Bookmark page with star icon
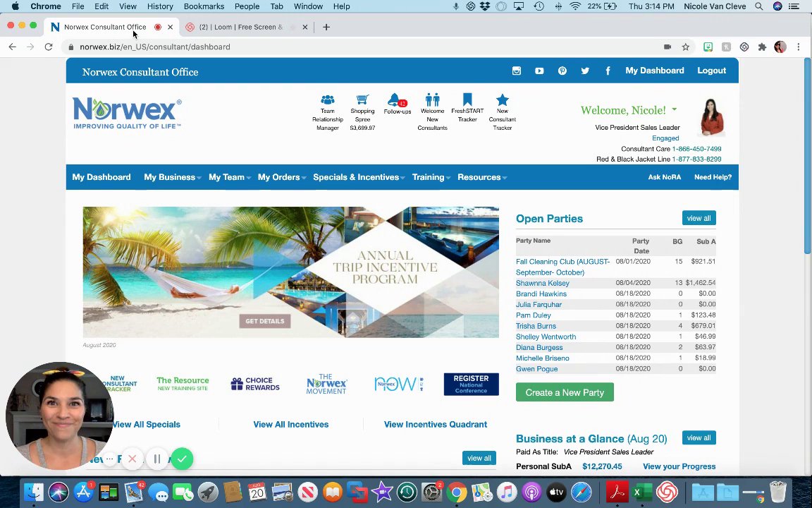The image size is (812, 508). 686,47
